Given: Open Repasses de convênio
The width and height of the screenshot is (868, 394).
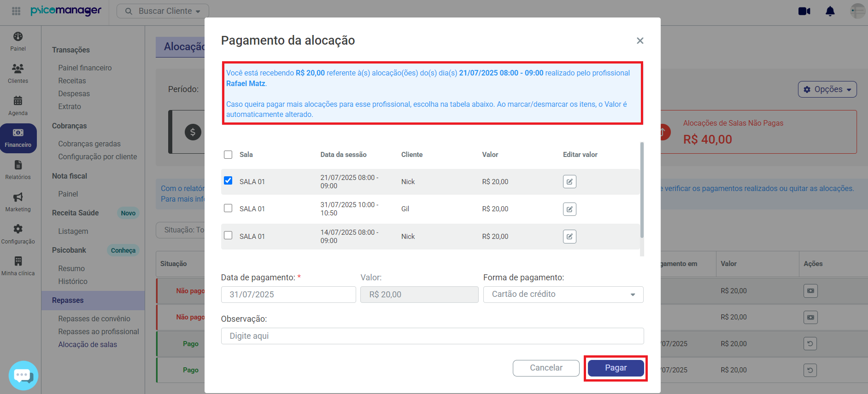Looking at the screenshot, I should point(94,319).
